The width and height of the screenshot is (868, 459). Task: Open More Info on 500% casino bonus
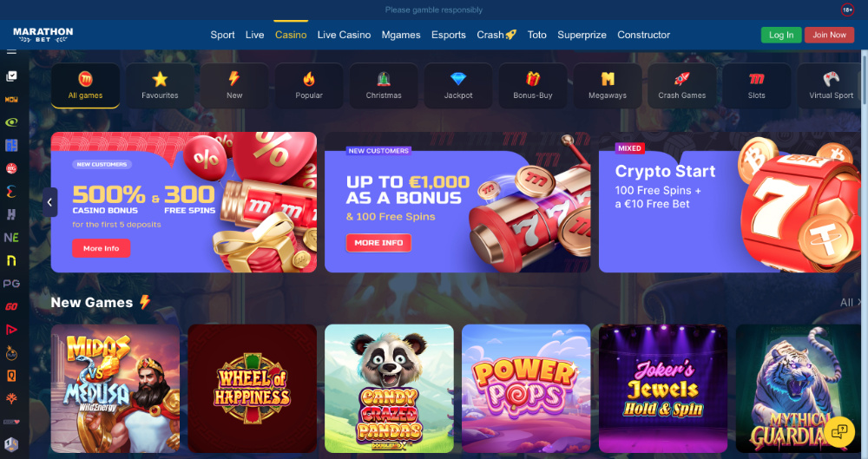102,248
